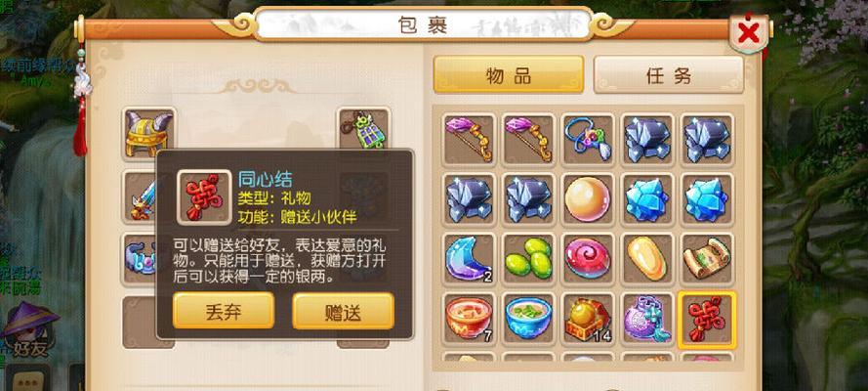Close the 包裹 bag window
868x391 pixels.
point(749,33)
